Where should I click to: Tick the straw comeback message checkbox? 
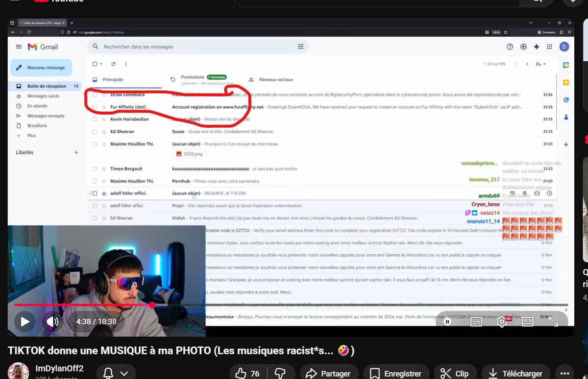tap(95, 95)
